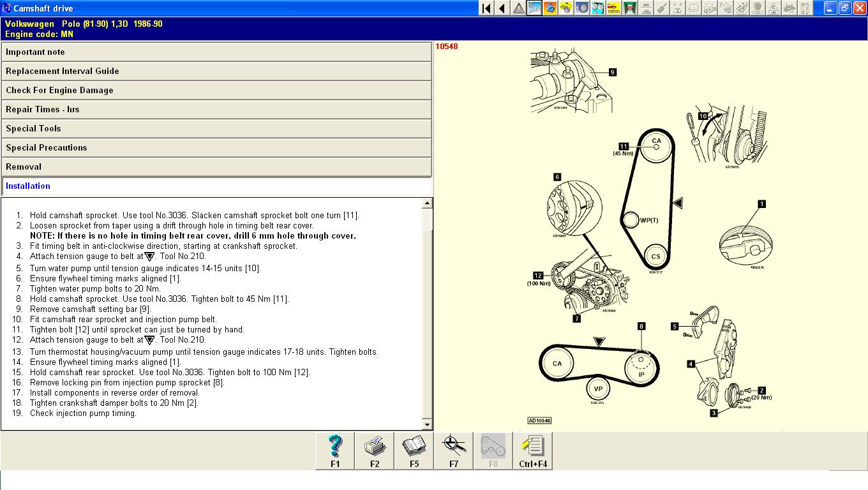868x490 pixels.
Task: Open the warning triangle toolbar icon
Action: click(518, 8)
